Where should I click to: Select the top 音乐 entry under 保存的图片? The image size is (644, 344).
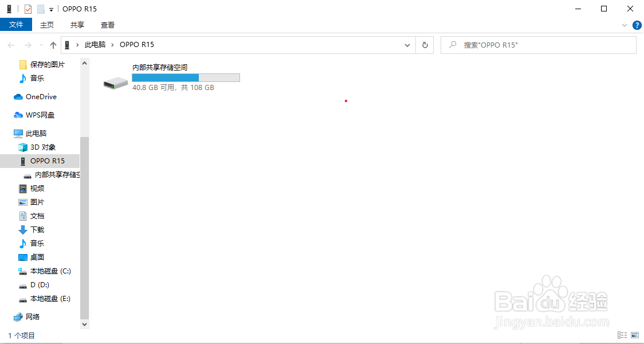point(37,78)
